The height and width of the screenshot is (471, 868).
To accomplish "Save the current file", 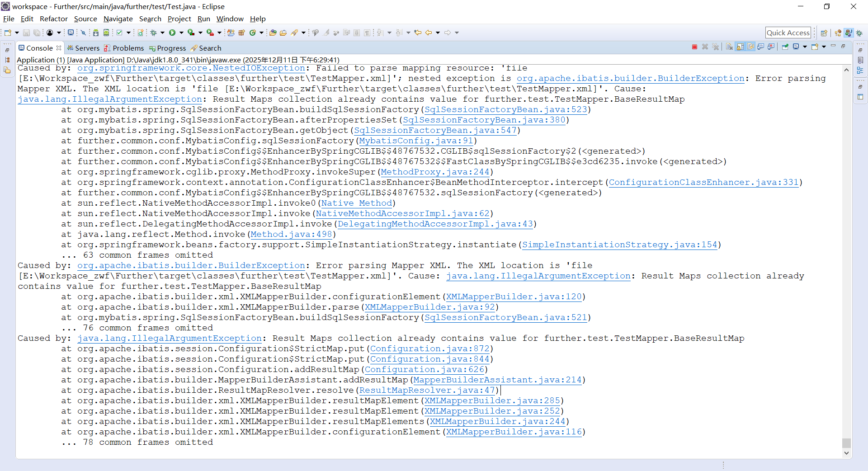I will click(x=26, y=32).
